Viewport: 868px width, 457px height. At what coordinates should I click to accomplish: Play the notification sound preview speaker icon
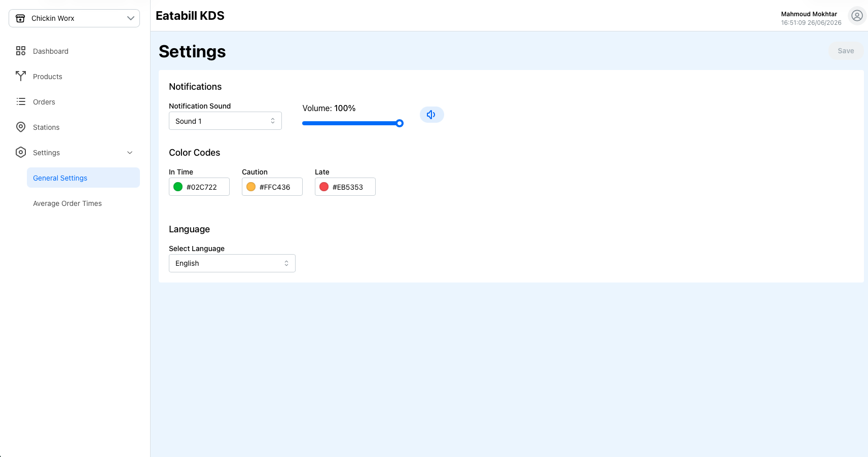point(431,115)
